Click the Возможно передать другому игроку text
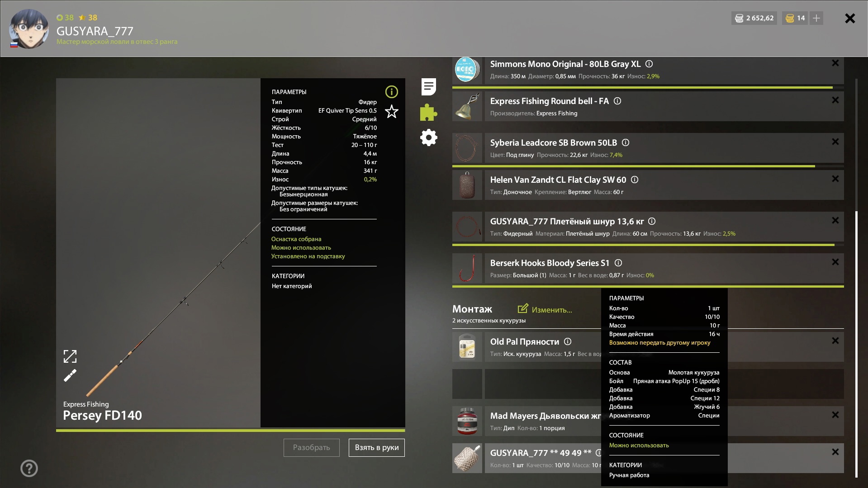 pyautogui.click(x=659, y=343)
